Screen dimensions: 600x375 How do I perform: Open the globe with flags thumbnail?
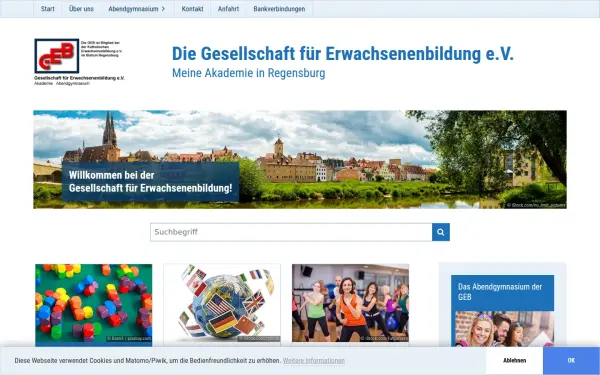[x=222, y=303]
